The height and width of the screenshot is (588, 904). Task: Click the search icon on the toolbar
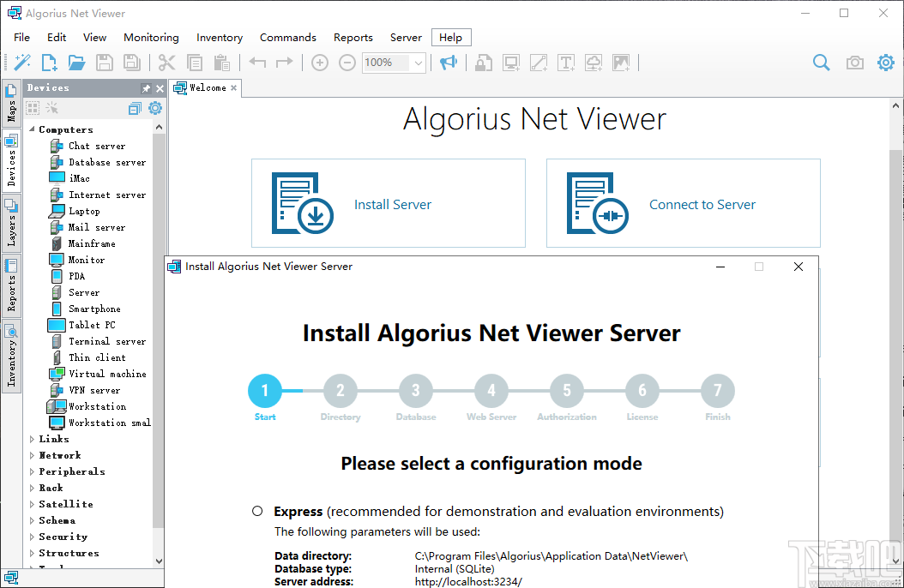[821, 62]
